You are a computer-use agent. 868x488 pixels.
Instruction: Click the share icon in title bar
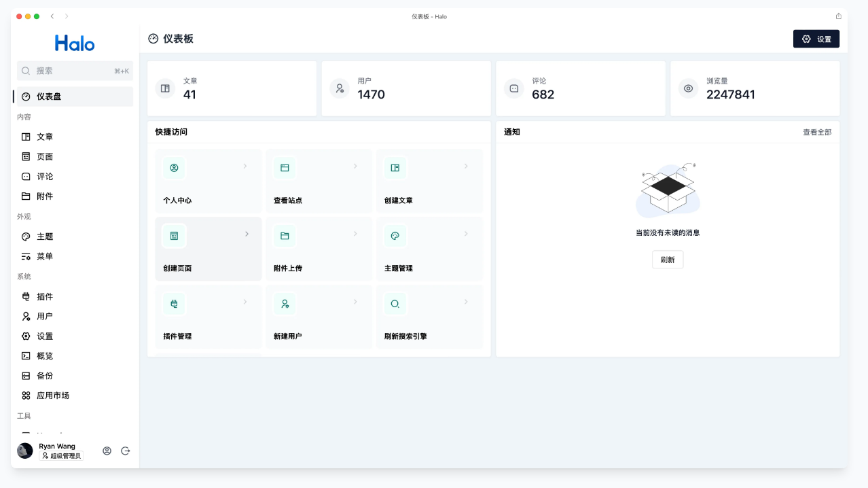(839, 16)
